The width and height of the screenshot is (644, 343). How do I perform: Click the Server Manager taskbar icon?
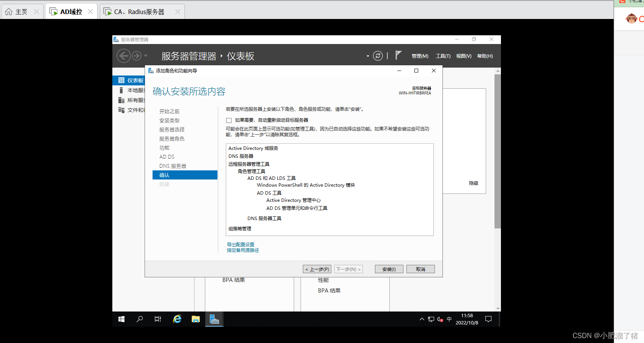[214, 319]
